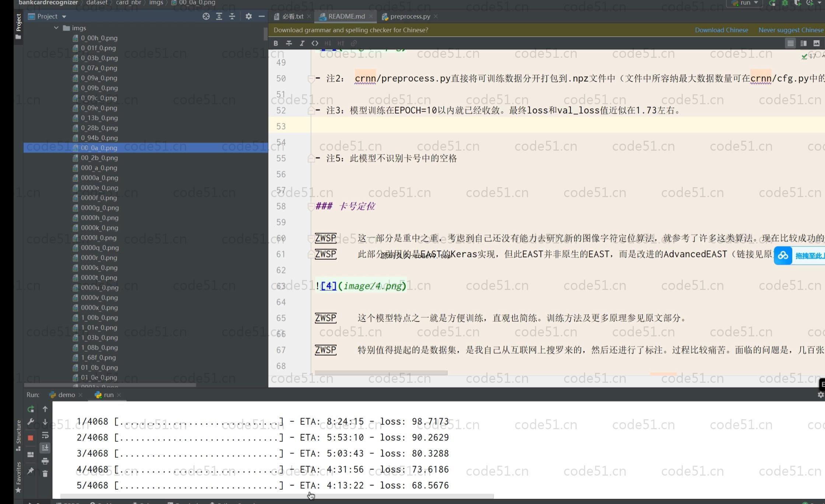The height and width of the screenshot is (504, 825).
Task: Stop the running process red button
Action: point(31,438)
